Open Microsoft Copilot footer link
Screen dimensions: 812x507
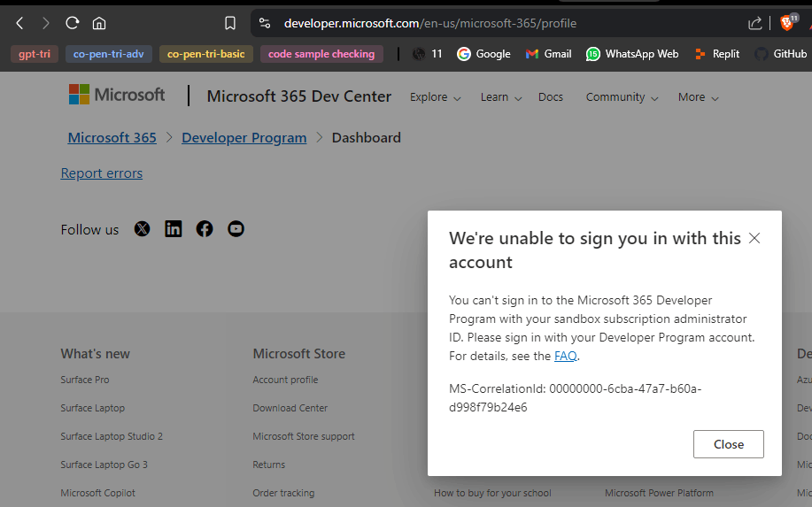(98, 493)
